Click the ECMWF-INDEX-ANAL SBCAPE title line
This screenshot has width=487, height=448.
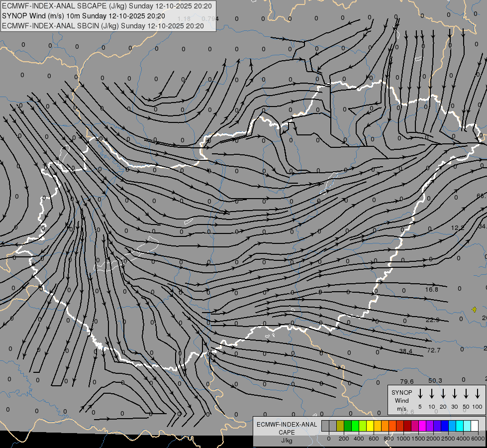(x=107, y=6)
